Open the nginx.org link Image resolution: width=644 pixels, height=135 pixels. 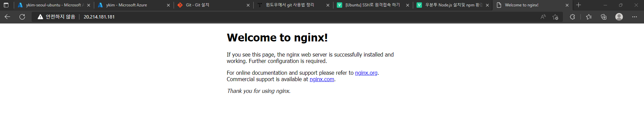click(x=366, y=73)
